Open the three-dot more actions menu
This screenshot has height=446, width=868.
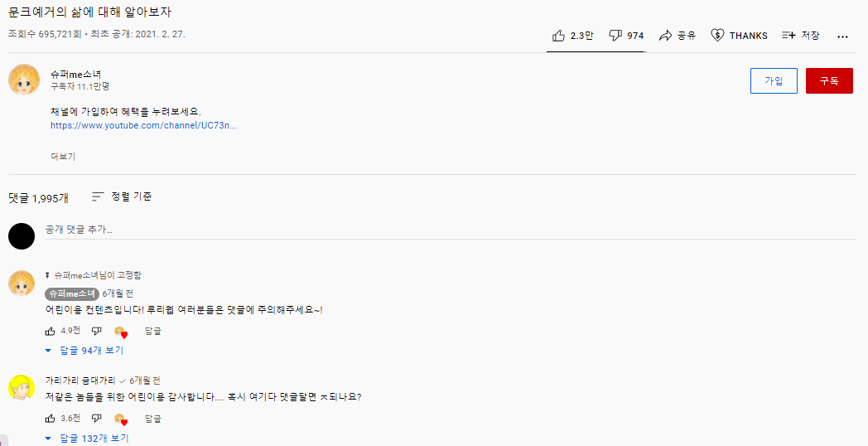pyautogui.click(x=842, y=36)
